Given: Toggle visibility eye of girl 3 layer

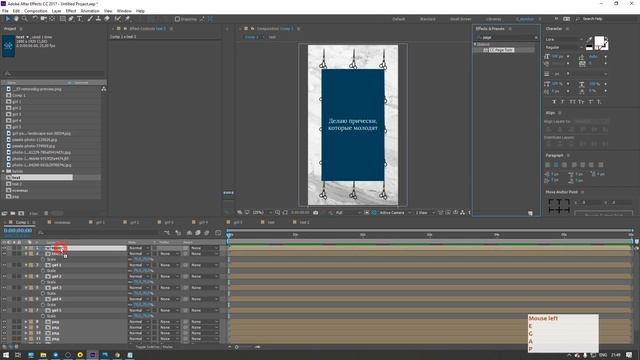Looking at the screenshot, I should pos(4,288).
